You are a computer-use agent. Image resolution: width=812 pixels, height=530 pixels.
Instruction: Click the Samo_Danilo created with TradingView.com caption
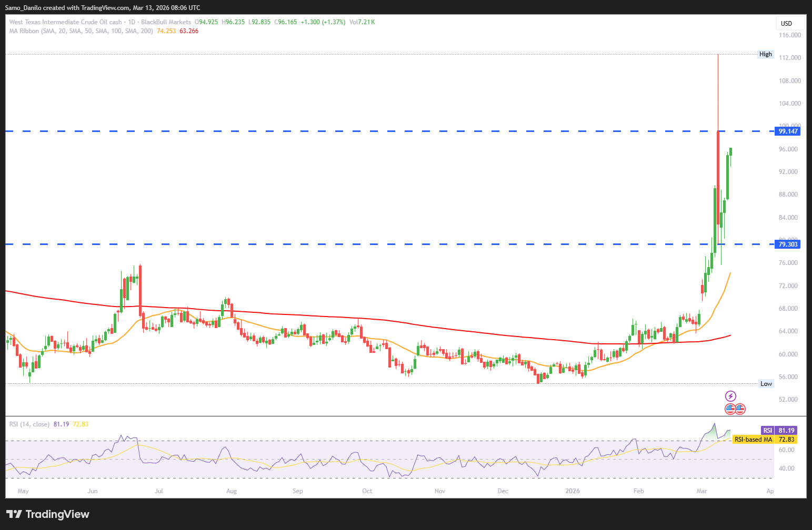click(x=103, y=8)
